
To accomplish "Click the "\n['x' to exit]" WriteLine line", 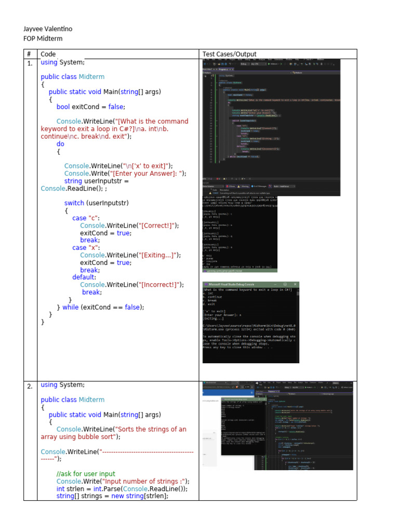I will click(x=118, y=166).
